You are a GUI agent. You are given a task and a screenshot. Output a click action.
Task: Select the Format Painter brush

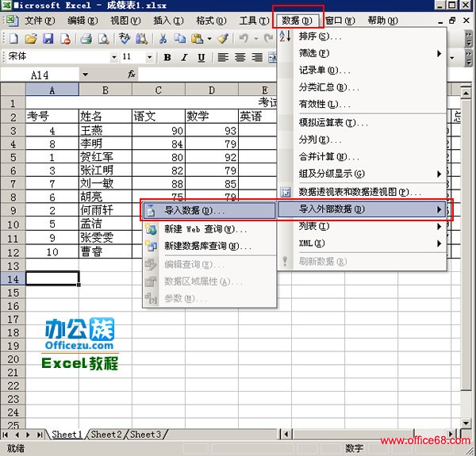(223, 39)
